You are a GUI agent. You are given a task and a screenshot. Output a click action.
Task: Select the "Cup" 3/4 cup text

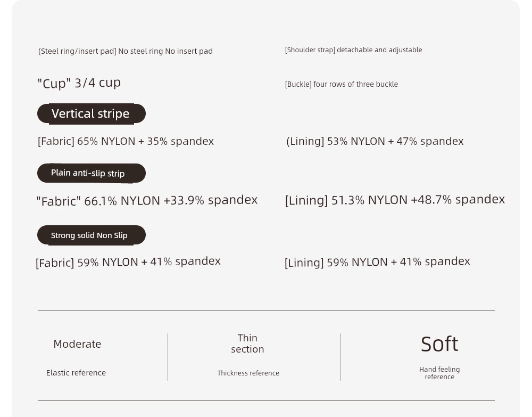click(x=79, y=83)
